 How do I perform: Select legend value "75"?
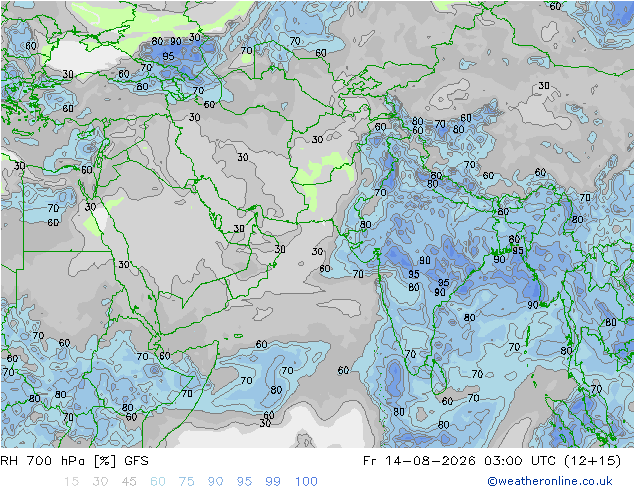[186, 482]
